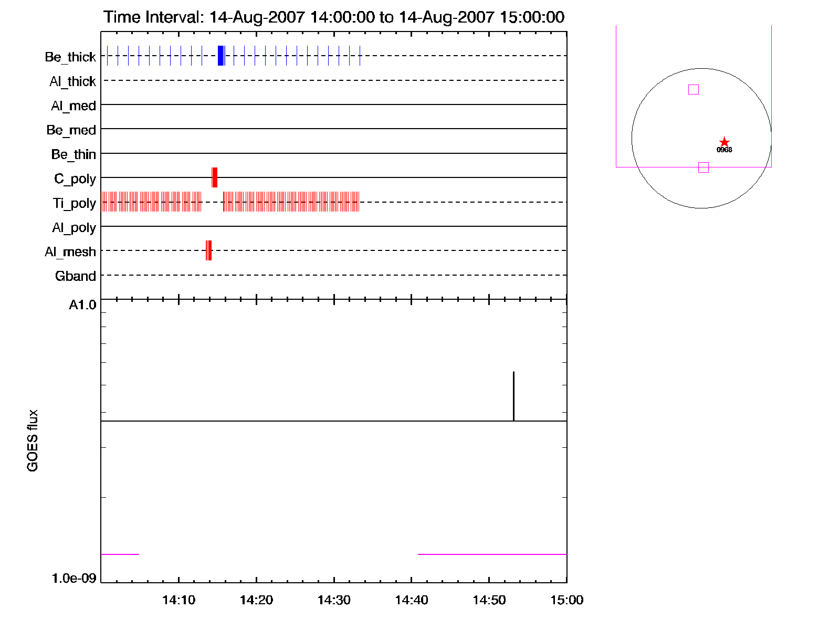
Task: Click the GOES flux axis label
Action: (x=33, y=440)
